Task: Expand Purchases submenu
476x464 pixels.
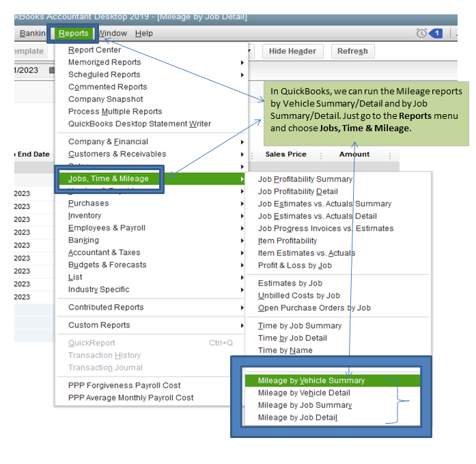Action: pos(151,203)
